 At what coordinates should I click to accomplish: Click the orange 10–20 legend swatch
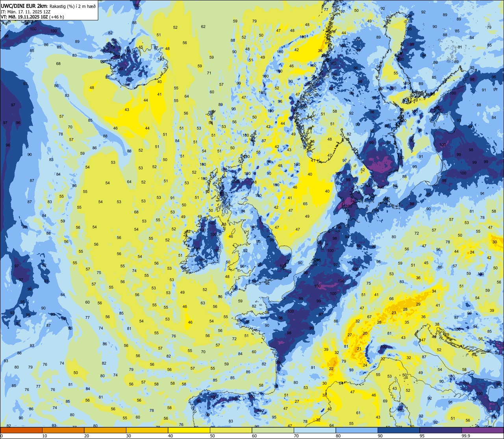pyautogui.click(x=63, y=430)
